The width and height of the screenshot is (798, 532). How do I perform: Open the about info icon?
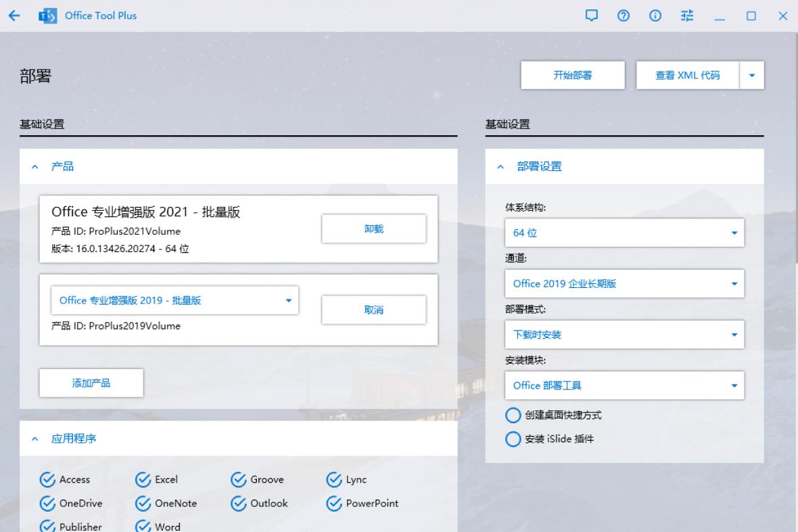point(655,16)
